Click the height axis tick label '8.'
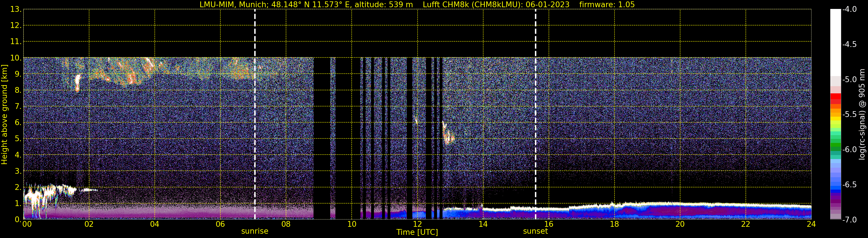 pos(18,90)
